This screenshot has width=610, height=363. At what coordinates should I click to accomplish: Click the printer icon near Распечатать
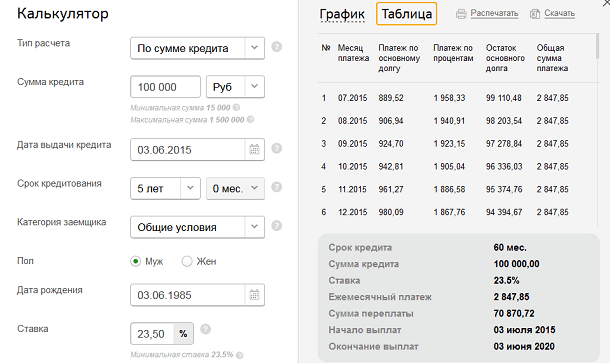(x=461, y=14)
